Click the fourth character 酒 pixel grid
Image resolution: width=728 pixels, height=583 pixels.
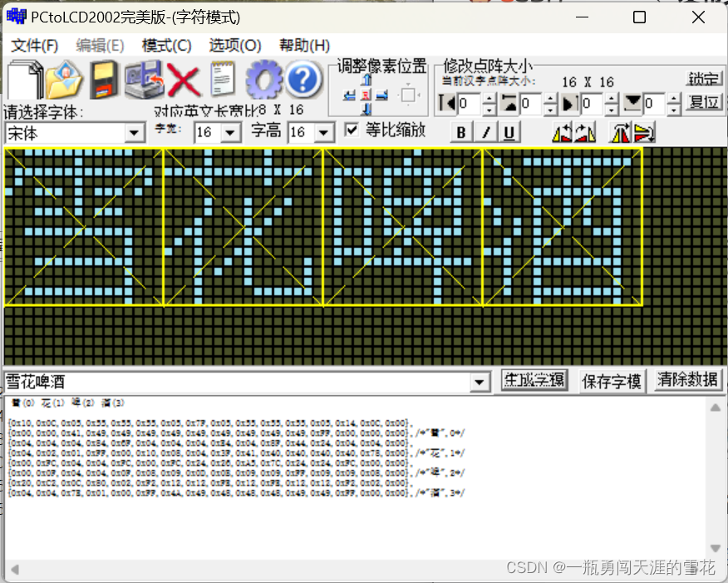point(563,227)
